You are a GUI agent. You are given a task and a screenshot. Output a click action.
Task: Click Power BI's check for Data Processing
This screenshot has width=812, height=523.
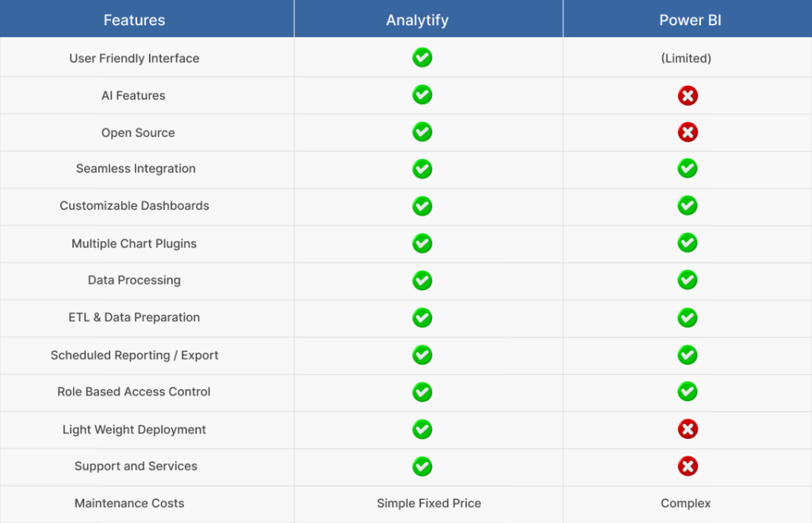tap(688, 280)
